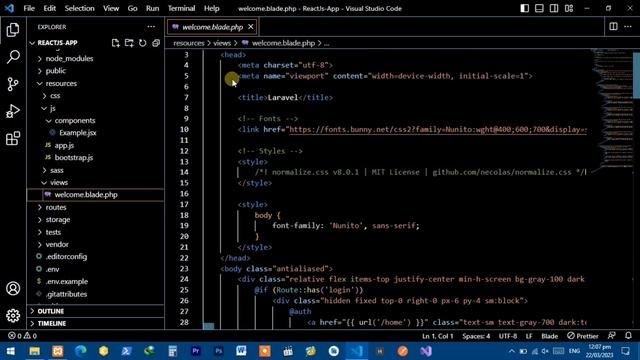Open the Source Control view

click(13, 84)
